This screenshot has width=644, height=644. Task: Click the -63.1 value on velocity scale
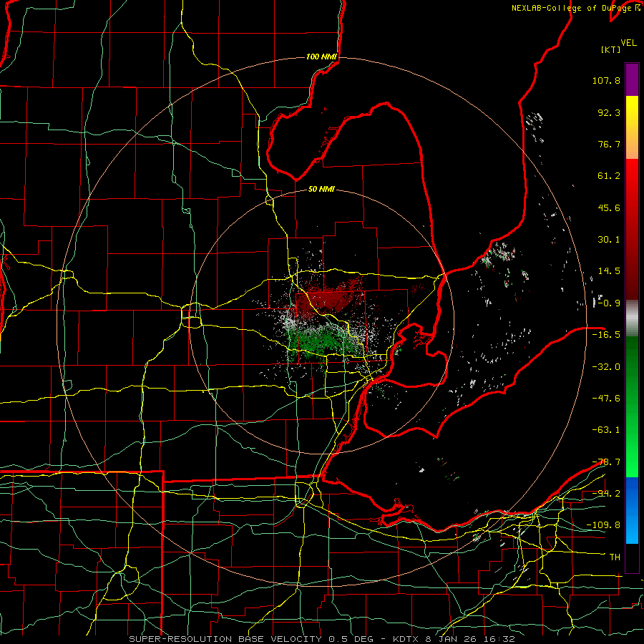tap(606, 430)
